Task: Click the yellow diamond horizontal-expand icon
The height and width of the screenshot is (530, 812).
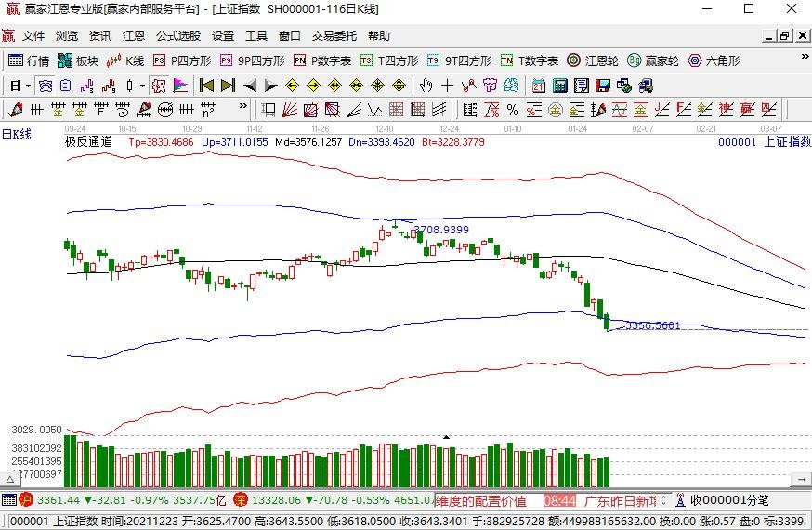Action: tap(335, 86)
